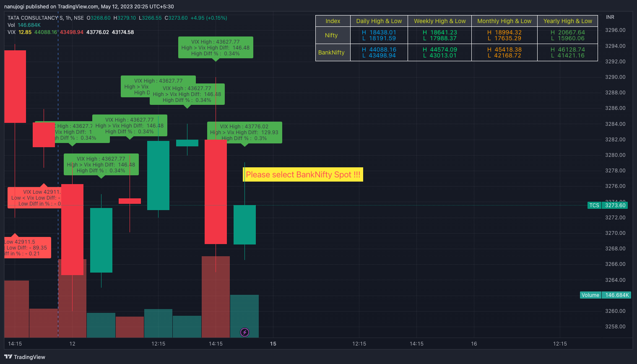Click the tallest red volume bar
Image resolution: width=637 pixels, height=364 pixels.
coord(216,297)
